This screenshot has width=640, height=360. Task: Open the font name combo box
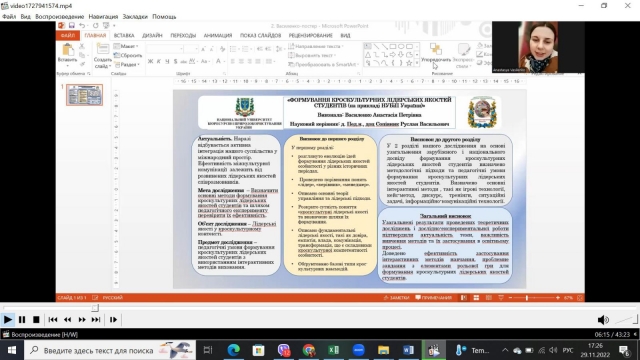(x=165, y=49)
